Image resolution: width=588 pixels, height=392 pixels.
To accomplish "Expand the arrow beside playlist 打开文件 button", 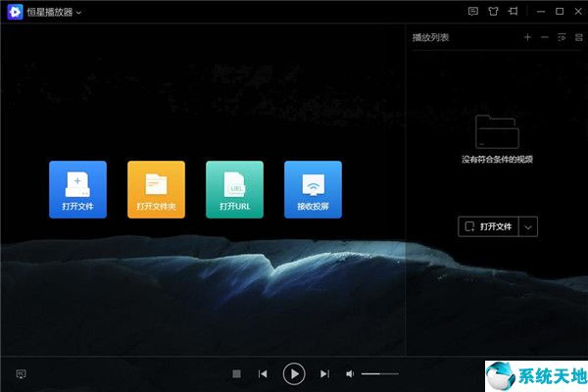I will click(x=528, y=227).
